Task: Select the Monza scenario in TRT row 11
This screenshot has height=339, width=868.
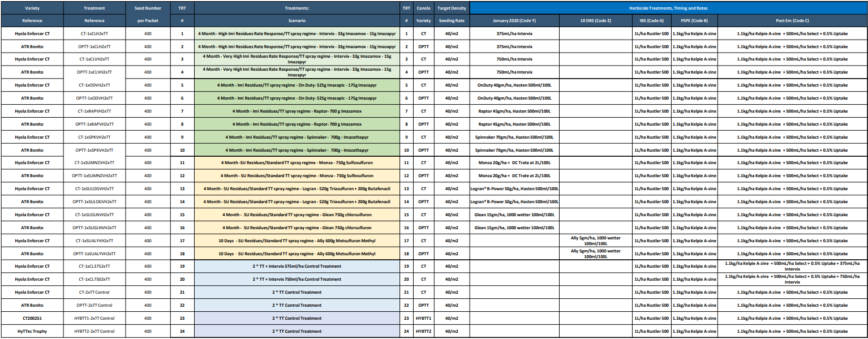Action: [297, 162]
